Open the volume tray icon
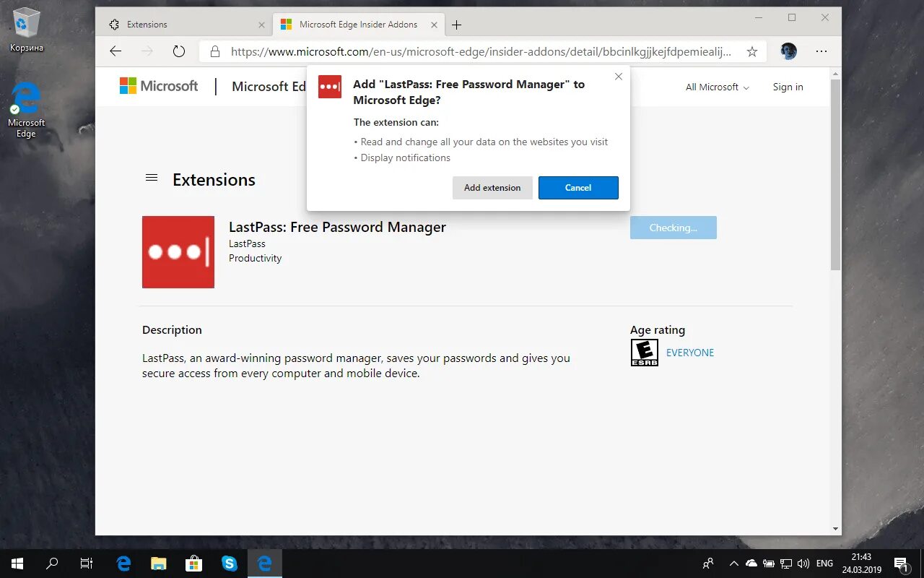 pyautogui.click(x=803, y=564)
